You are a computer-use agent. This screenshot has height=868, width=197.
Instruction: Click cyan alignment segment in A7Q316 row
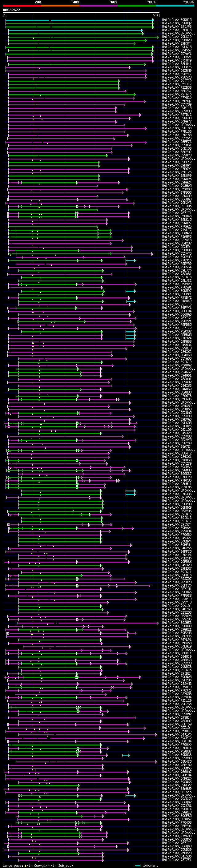[131, 260]
